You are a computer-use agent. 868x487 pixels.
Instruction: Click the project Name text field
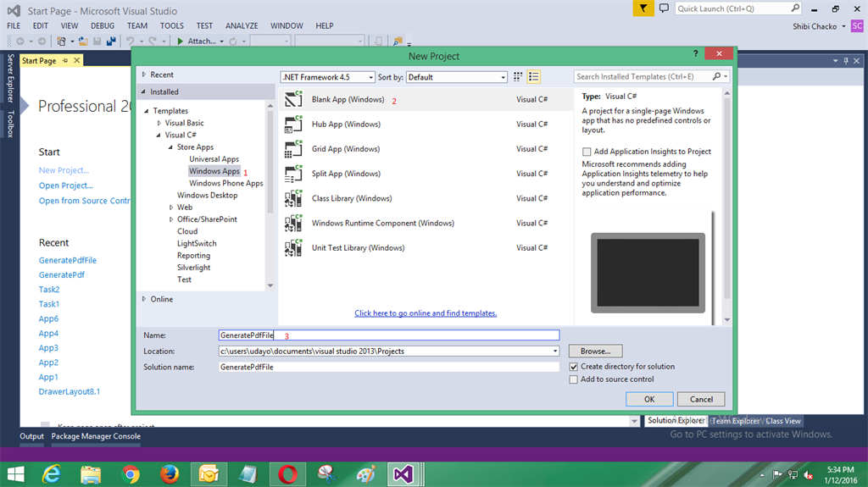pos(388,335)
